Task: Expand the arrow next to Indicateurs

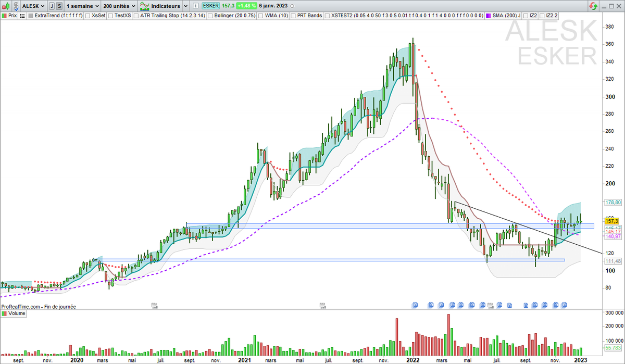Action: click(185, 6)
